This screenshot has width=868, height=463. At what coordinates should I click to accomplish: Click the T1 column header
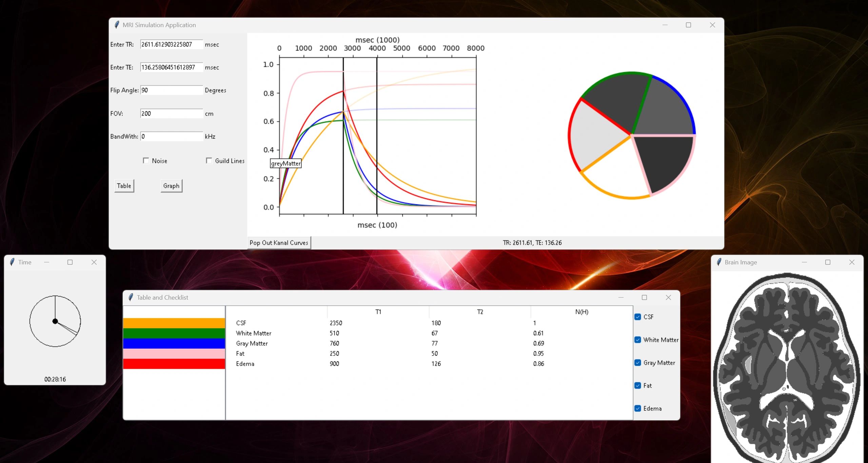tap(378, 312)
